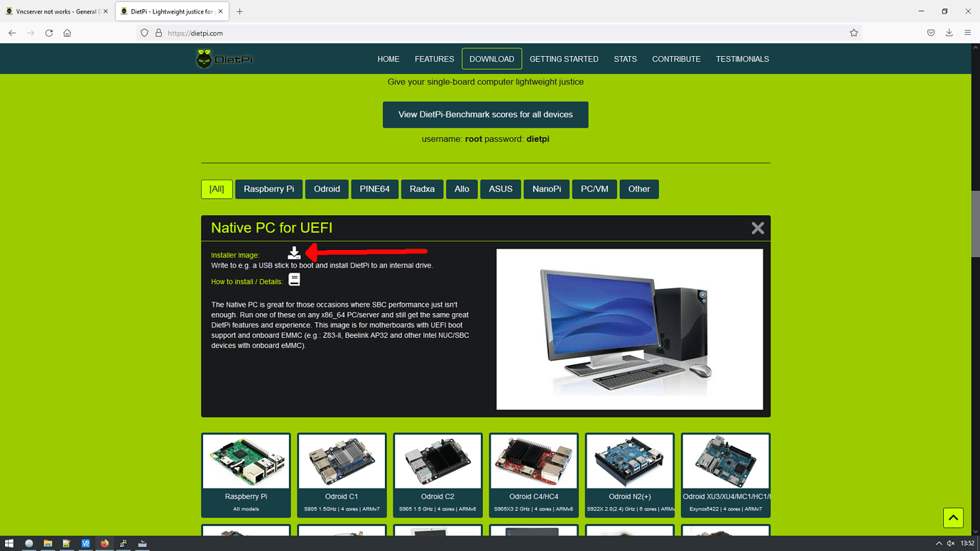Download the Native PC UEFI installer image

coord(294,253)
